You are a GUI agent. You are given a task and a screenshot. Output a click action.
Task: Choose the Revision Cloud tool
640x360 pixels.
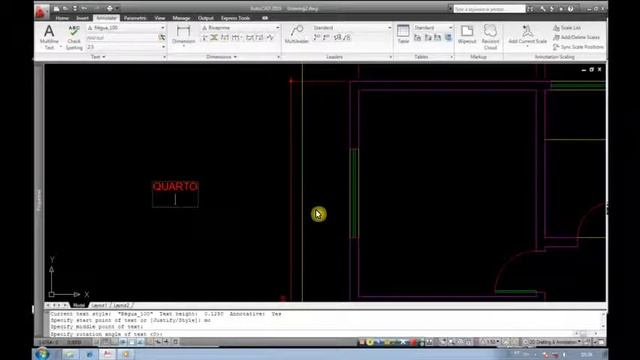[x=490, y=37]
